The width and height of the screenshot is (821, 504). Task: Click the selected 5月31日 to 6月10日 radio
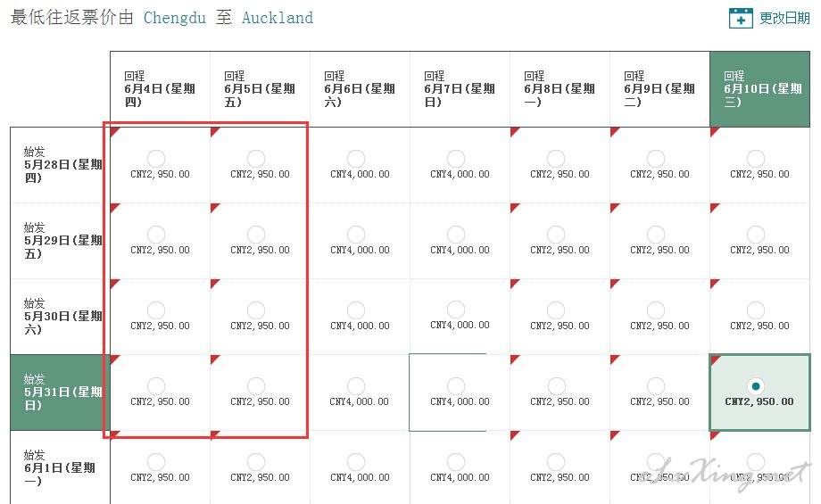pos(756,386)
